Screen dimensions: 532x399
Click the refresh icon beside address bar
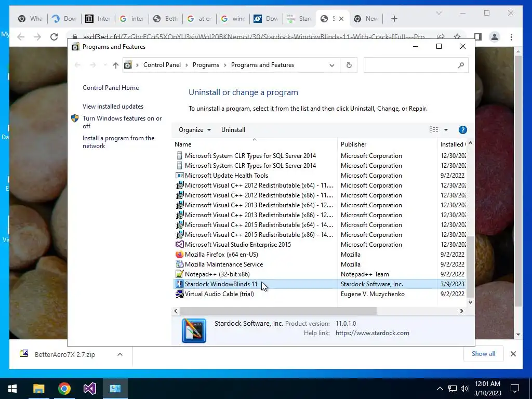pos(349,65)
